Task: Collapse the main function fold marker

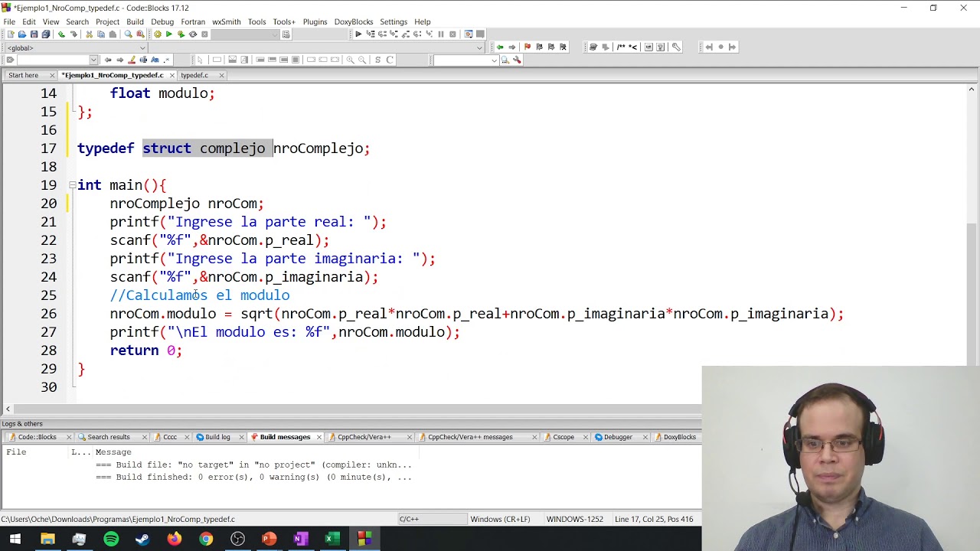Action: tap(72, 185)
